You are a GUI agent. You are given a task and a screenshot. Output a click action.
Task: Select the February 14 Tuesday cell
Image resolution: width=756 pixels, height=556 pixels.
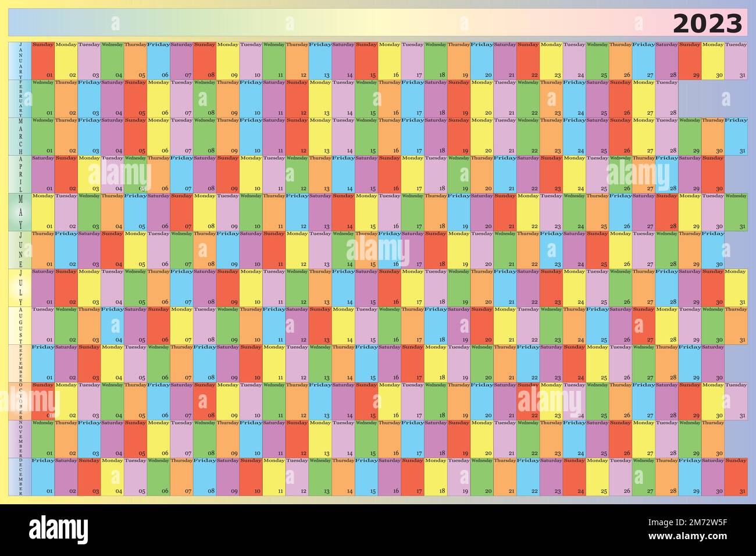pos(343,98)
